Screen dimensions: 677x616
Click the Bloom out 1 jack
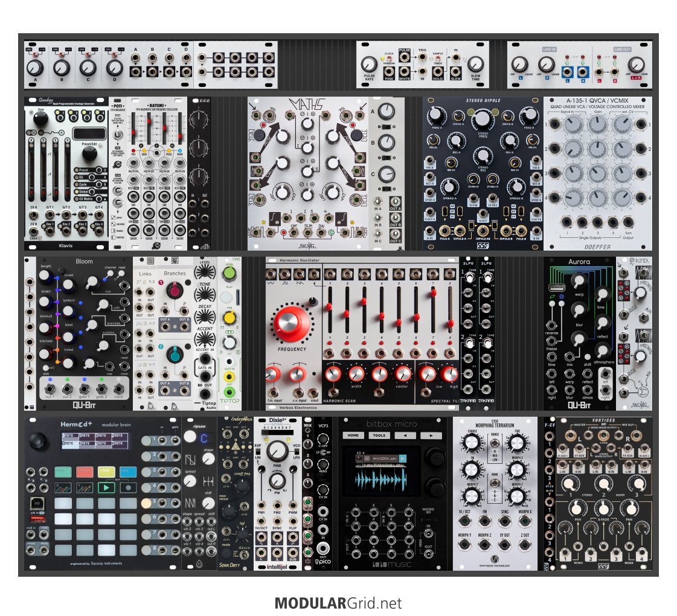50,388
